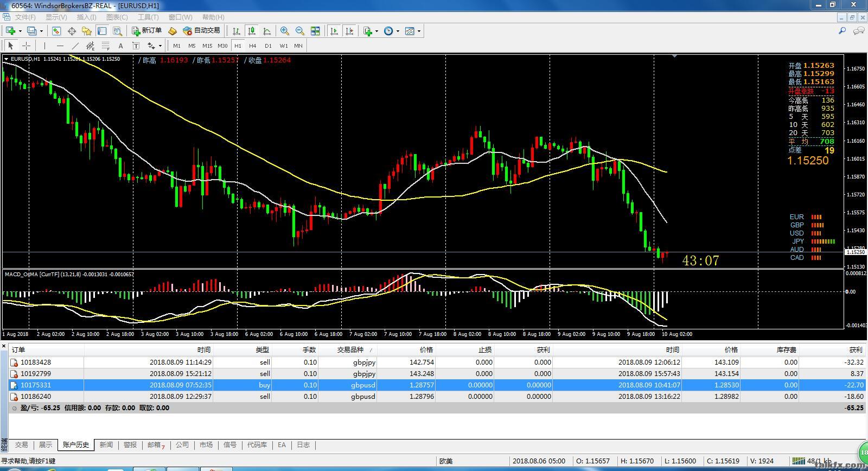
Task: Open the 图表(C) menu
Action: 117,17
